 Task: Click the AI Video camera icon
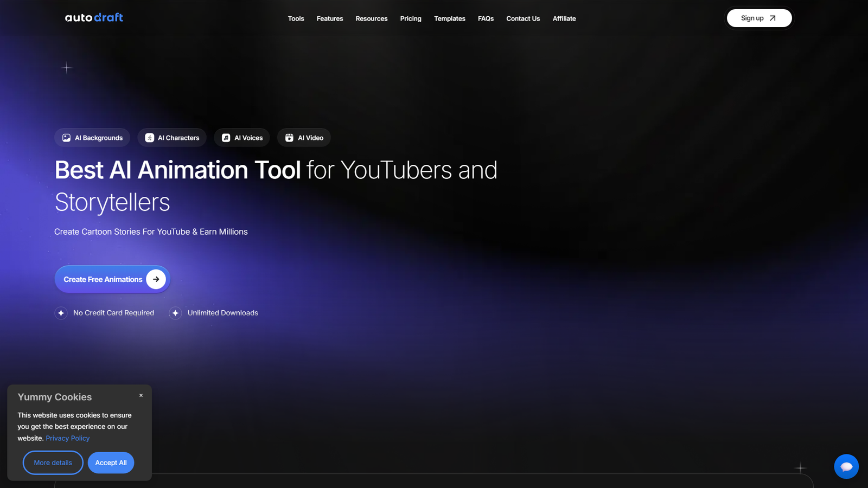[x=289, y=138]
